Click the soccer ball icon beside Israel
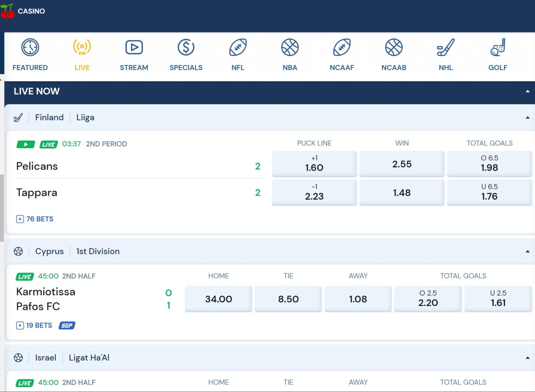This screenshot has height=392, width=535. pyautogui.click(x=18, y=358)
